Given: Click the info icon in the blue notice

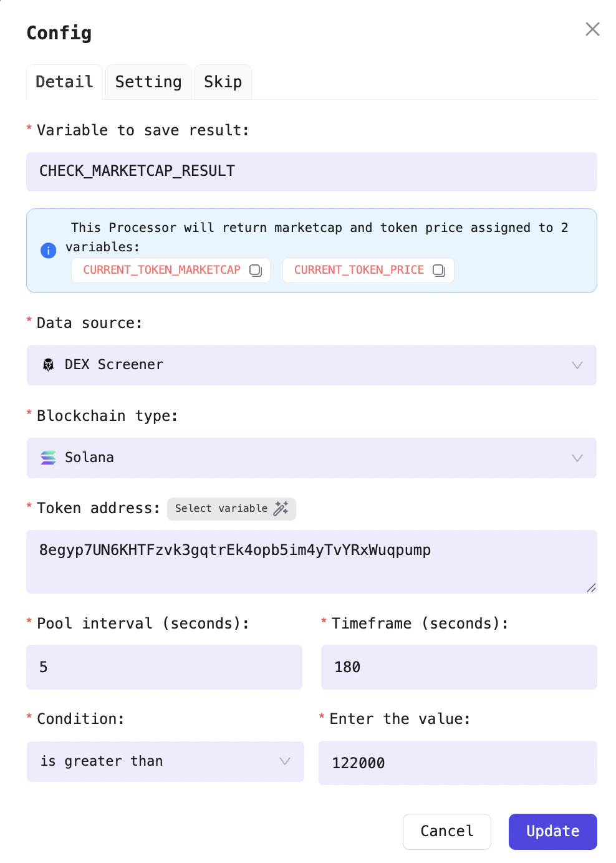Looking at the screenshot, I should click(x=48, y=251).
